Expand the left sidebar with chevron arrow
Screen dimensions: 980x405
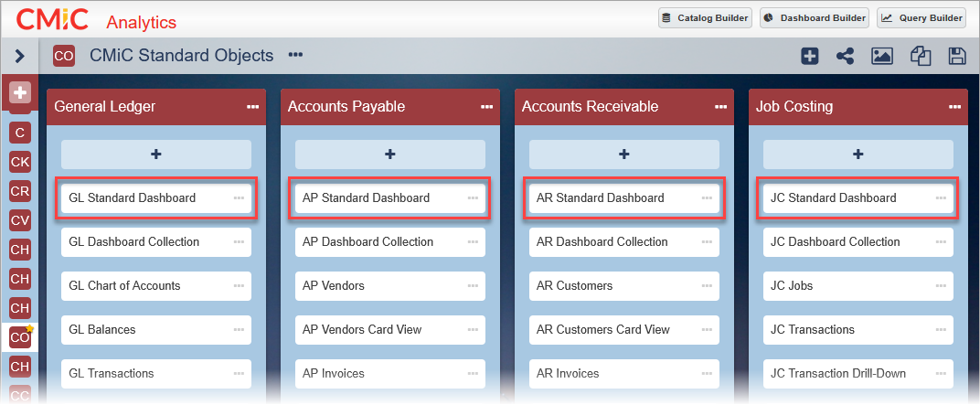[19, 57]
